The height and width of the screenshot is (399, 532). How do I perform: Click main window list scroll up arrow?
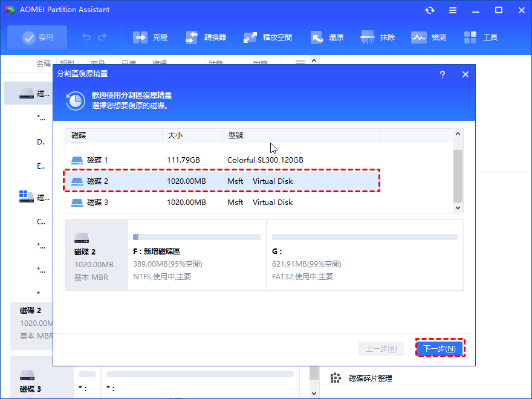click(314, 60)
